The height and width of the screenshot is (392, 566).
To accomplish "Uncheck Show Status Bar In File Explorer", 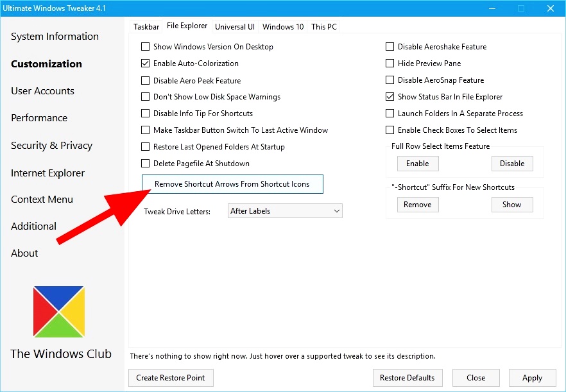I will [390, 97].
